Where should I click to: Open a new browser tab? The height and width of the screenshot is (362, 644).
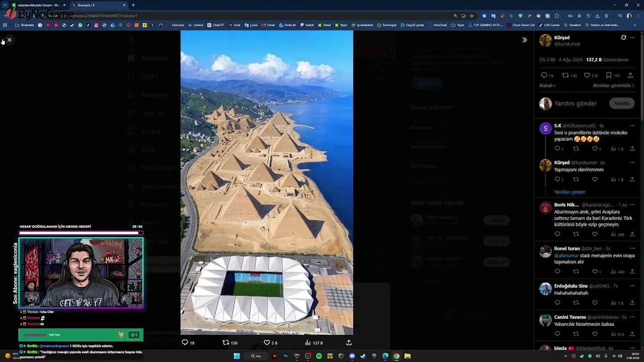133,5
